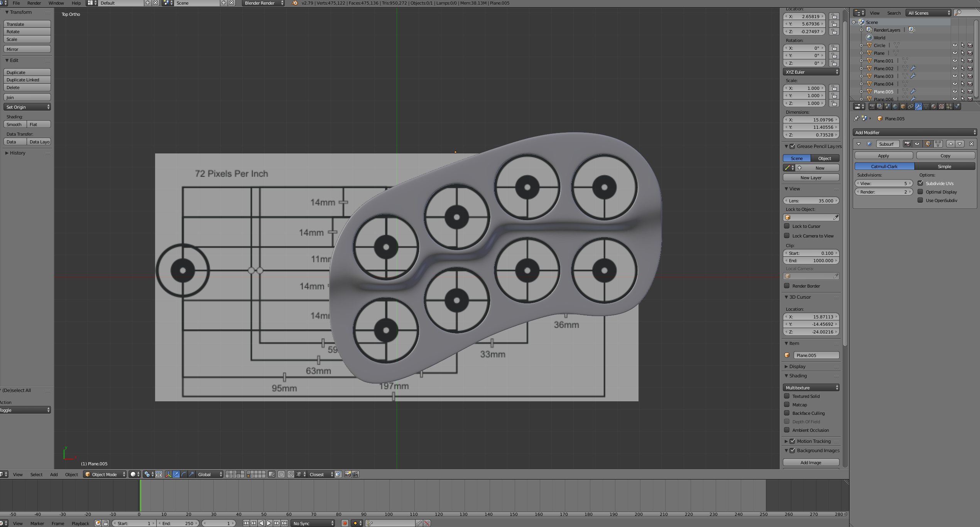
Task: Increase the View subdivisions stepper to 6
Action: pos(909,183)
